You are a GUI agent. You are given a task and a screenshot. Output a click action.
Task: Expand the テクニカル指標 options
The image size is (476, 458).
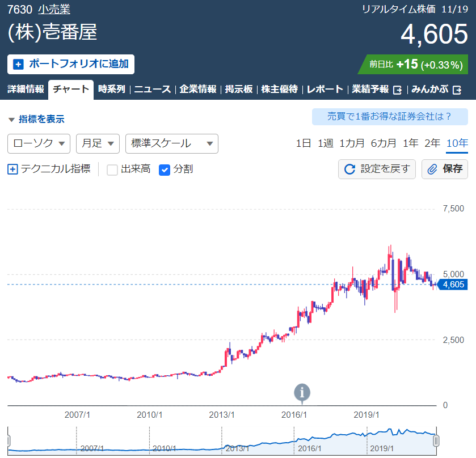49,169
